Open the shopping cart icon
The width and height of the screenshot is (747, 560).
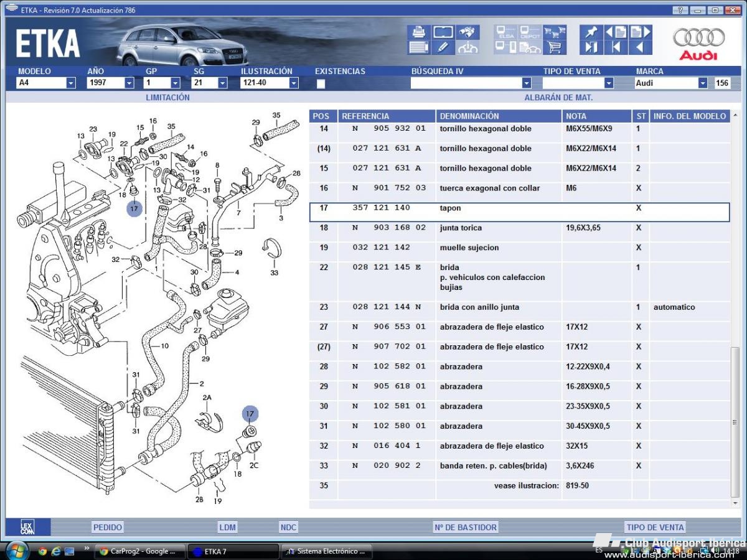tap(553, 47)
